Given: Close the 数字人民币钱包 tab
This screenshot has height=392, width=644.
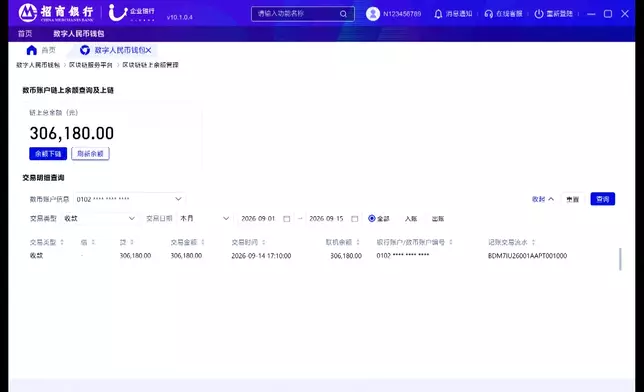Looking at the screenshot, I should (148, 50).
